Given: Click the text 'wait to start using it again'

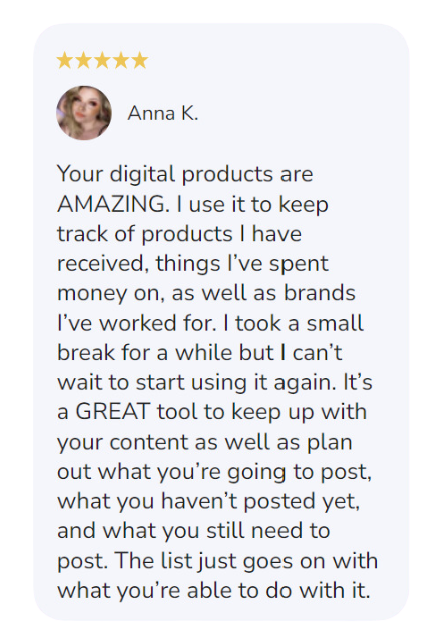Looking at the screenshot, I should pos(194,383).
